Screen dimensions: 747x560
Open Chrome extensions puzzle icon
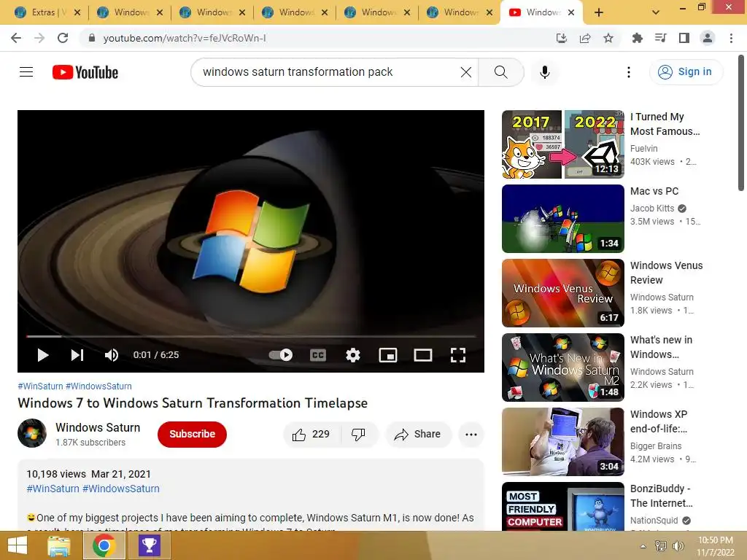tap(637, 38)
